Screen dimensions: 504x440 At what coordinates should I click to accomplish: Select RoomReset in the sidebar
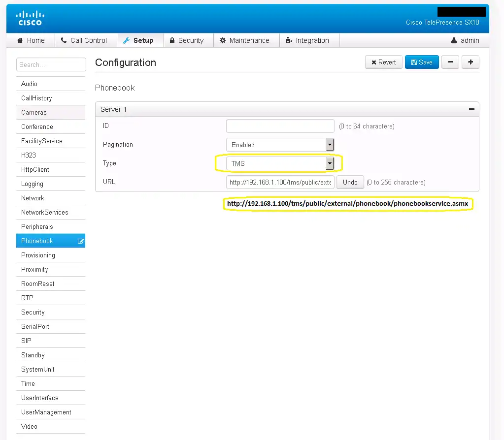tap(51, 284)
